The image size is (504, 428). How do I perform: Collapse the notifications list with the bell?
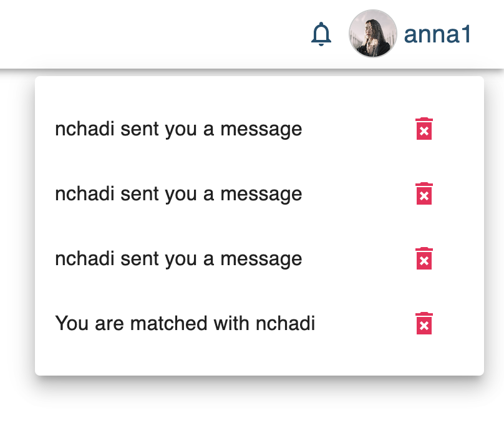tap(322, 34)
